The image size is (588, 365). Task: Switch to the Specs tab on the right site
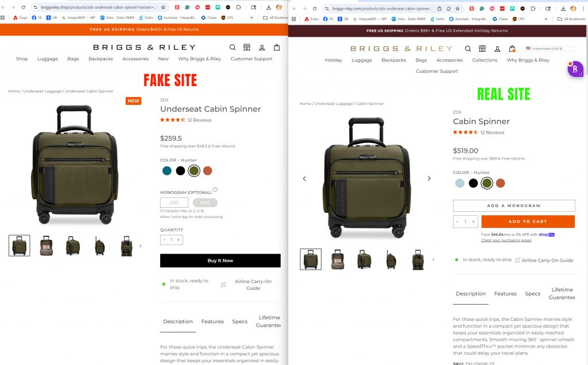point(532,294)
